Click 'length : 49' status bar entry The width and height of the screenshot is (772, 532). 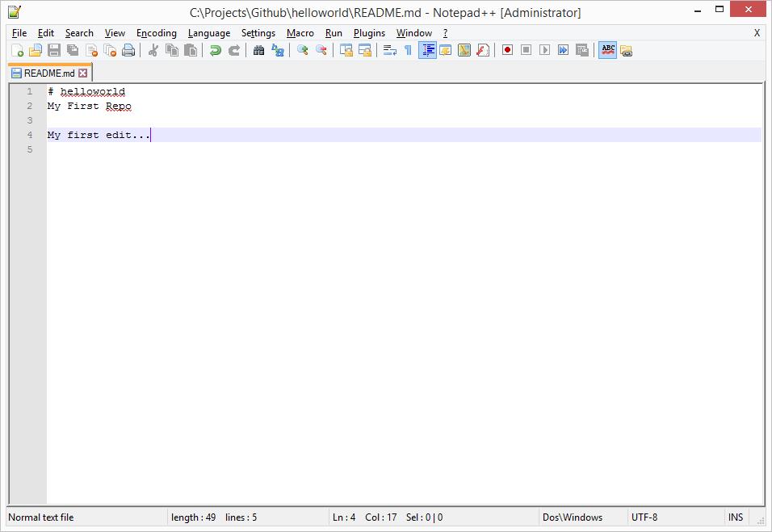194,517
